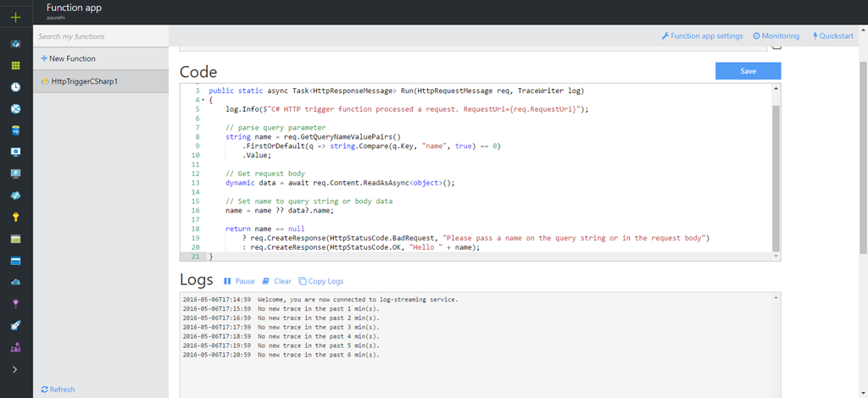The height and width of the screenshot is (398, 868).
Task: Click the HttpStatusCode.BadRequest code line
Action: pos(476,239)
